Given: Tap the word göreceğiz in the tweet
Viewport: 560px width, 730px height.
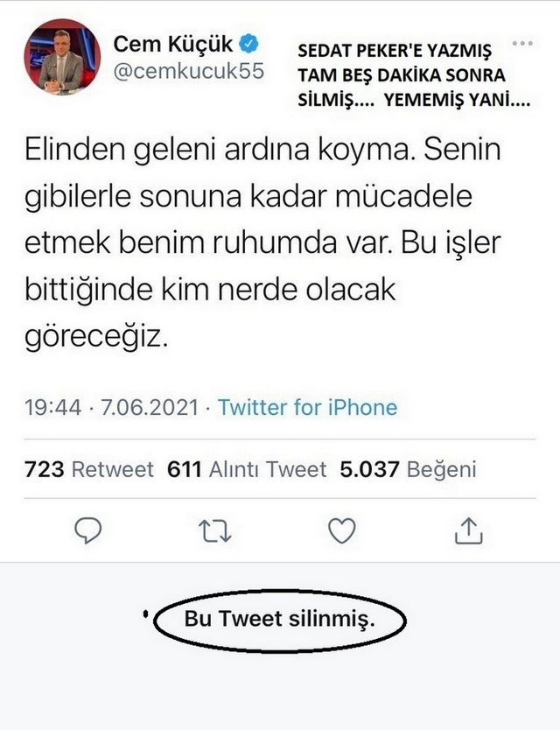Looking at the screenshot, I should [x=96, y=337].
